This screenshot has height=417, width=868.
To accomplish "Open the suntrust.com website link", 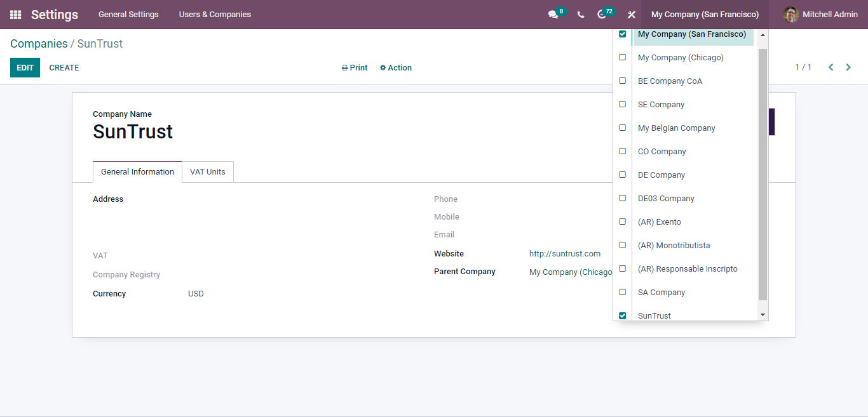I will [565, 254].
